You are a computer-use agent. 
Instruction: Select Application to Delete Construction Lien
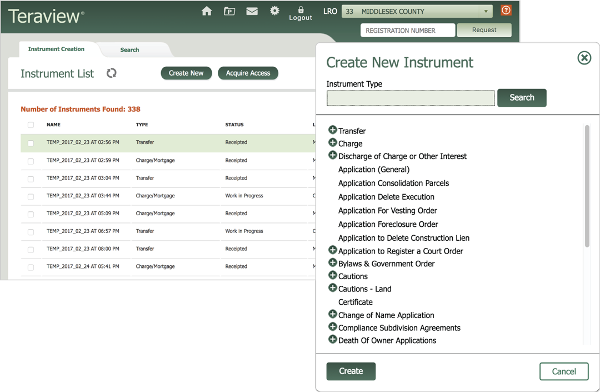tap(404, 238)
